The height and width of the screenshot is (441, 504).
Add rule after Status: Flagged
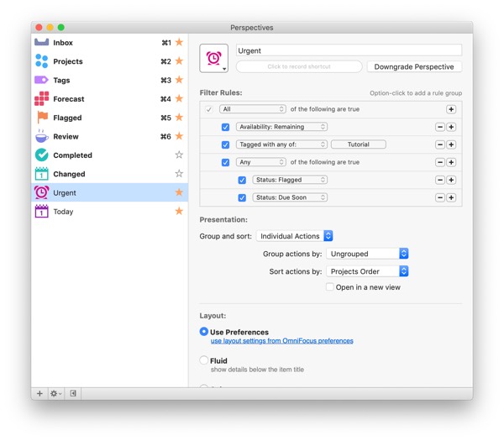(x=451, y=180)
